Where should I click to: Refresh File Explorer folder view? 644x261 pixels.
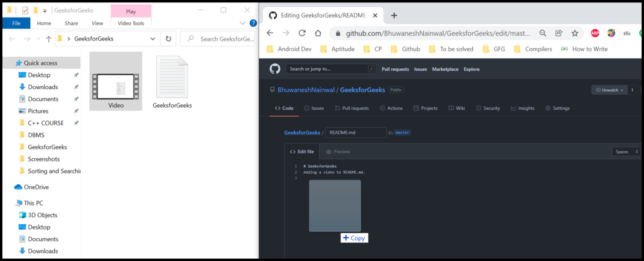pyautogui.click(x=168, y=39)
